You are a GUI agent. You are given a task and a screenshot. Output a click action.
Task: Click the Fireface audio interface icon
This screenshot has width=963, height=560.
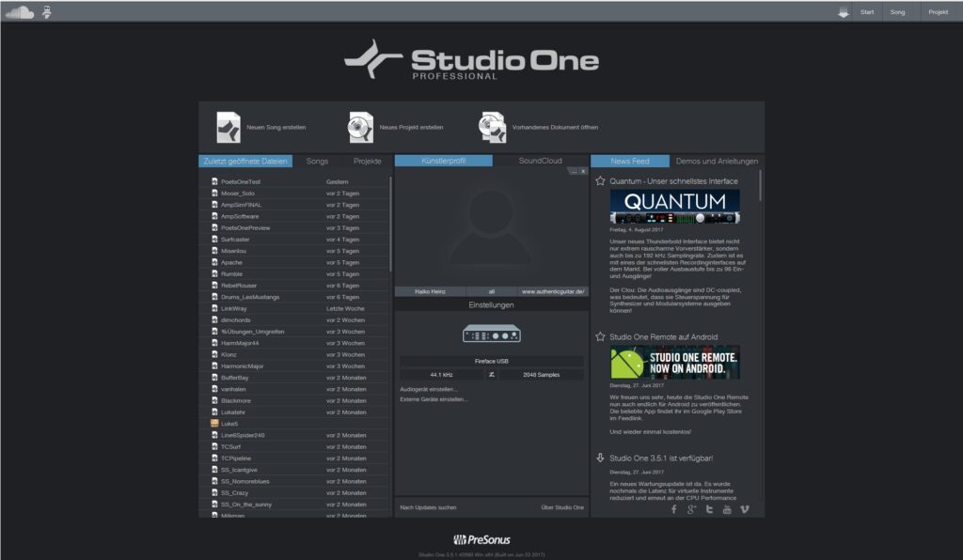(x=491, y=334)
